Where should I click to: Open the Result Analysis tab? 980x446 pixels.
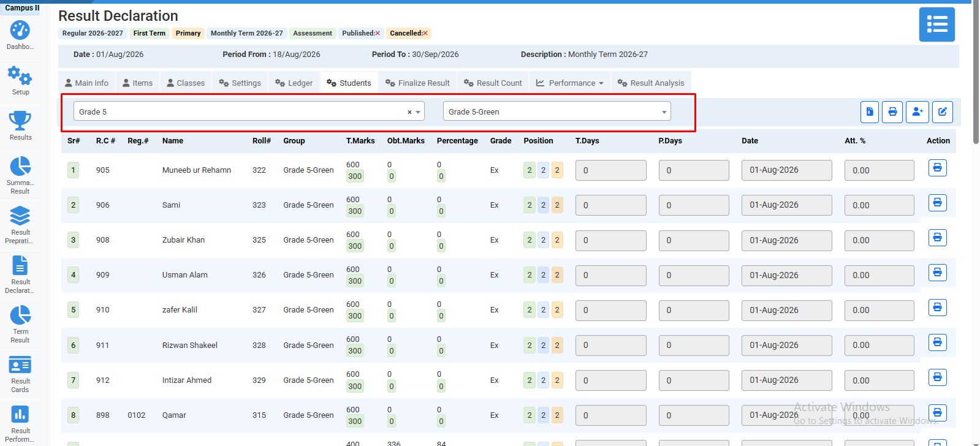pos(651,83)
